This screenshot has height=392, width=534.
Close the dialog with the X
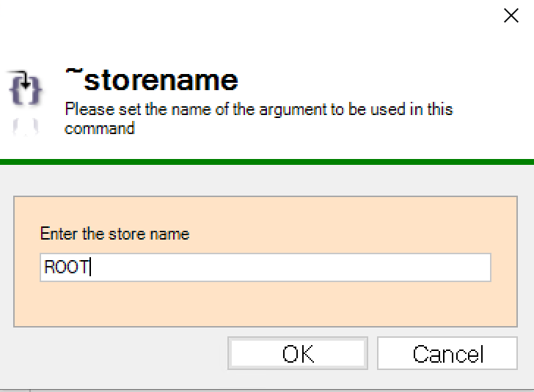click(x=511, y=15)
